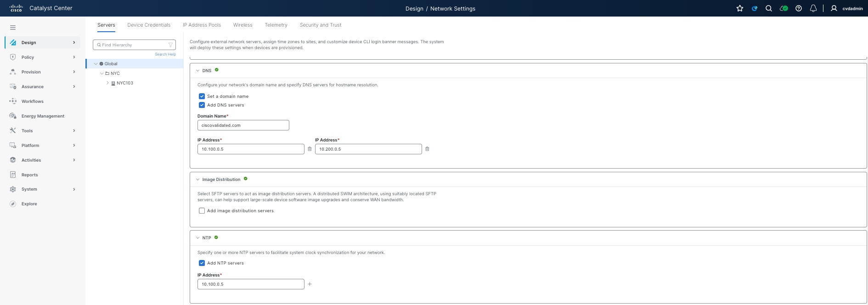Open the global search magnifier

point(769,8)
